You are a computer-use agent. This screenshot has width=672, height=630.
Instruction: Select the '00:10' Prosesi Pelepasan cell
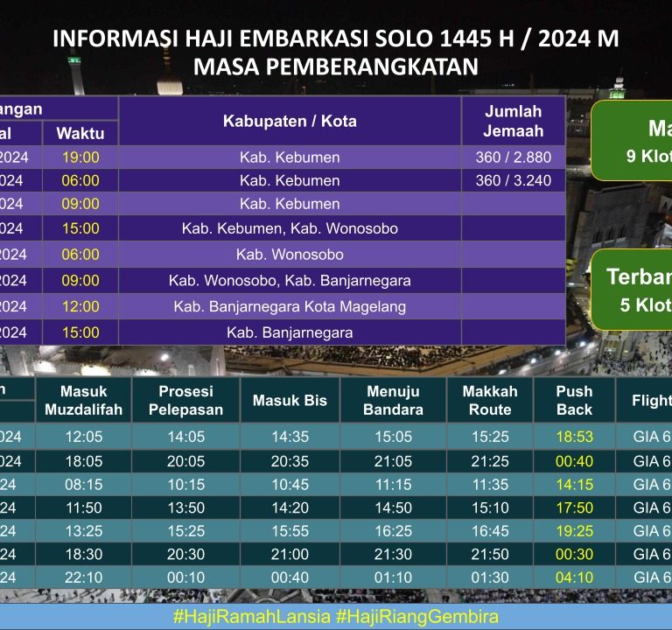click(x=186, y=577)
